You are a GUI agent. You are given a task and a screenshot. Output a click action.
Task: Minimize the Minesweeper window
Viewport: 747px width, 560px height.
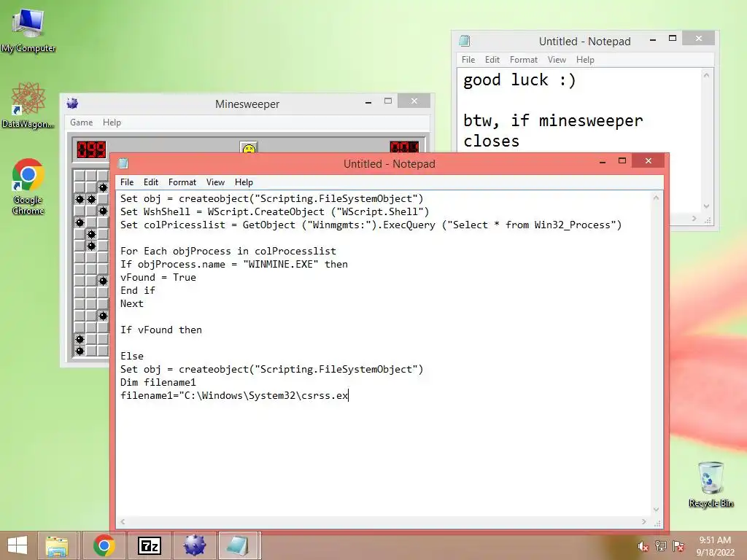(368, 102)
